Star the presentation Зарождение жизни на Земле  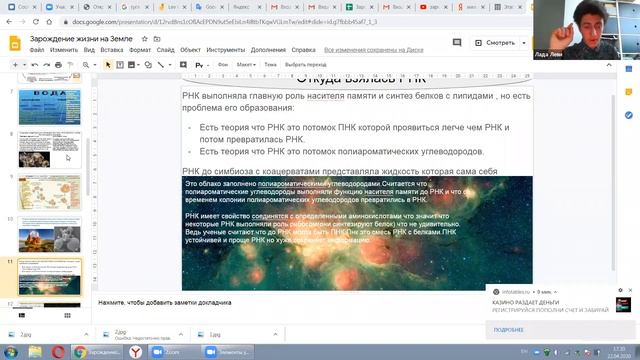[144, 39]
